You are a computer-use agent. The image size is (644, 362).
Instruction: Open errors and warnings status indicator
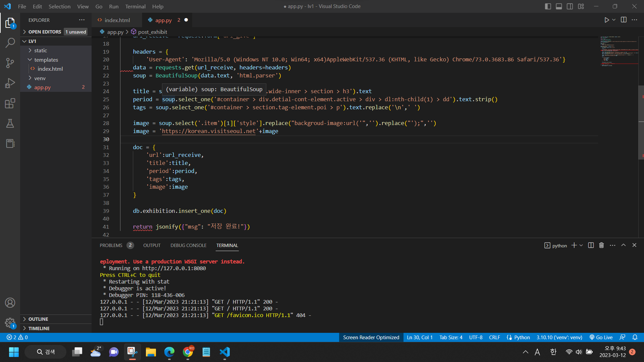(x=17, y=337)
